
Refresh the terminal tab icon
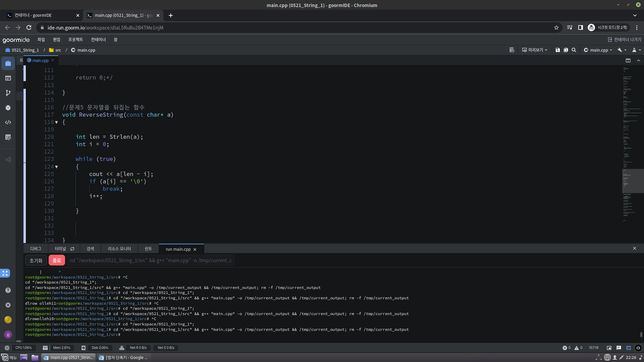point(72,249)
